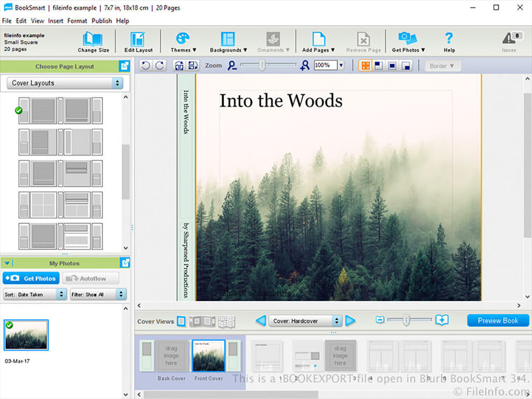Viewport: 532px width, 399px height.
Task: Expand the Sort: Date Taken dropdown
Action: pyautogui.click(x=34, y=295)
